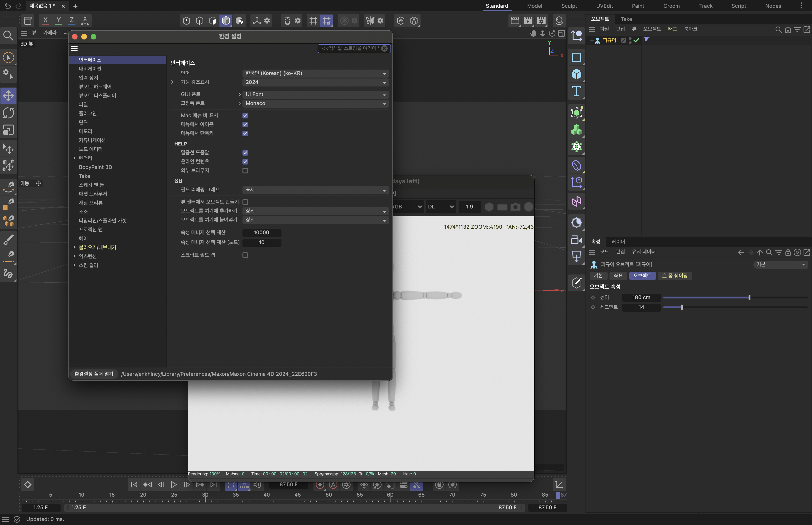Go to start of animation
The height and width of the screenshot is (525, 812).
click(134, 484)
